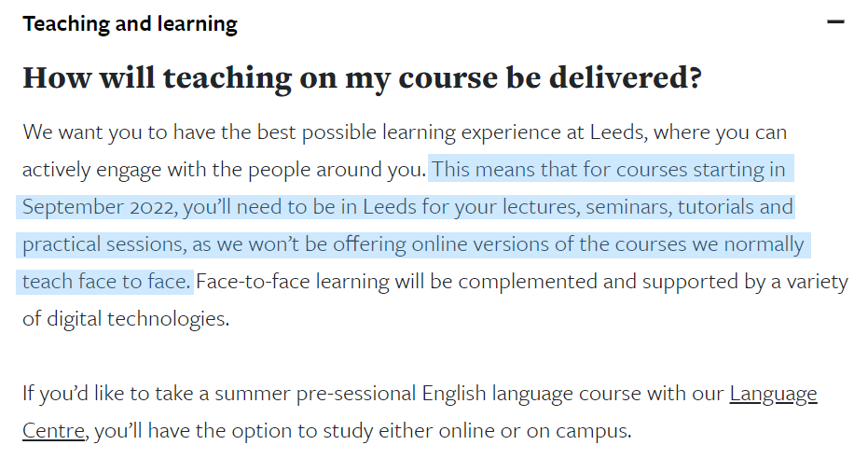Click the Teaching and learning accordion title
Screen dimensions: 868x459
[x=131, y=24]
